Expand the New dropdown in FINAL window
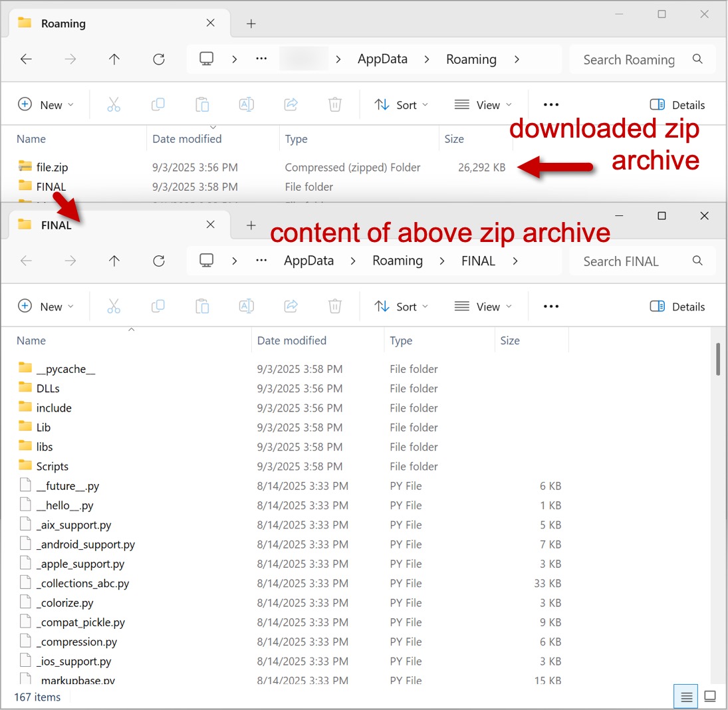This screenshot has height=710, width=728. tap(45, 306)
